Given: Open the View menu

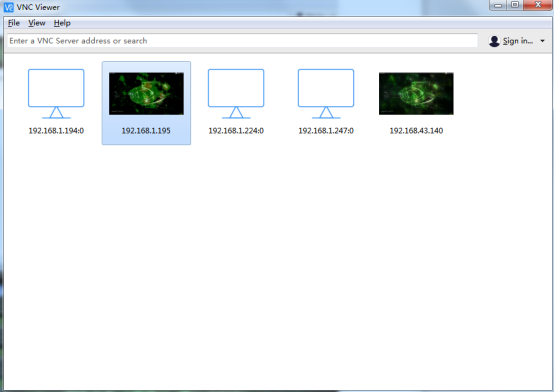Looking at the screenshot, I should [x=37, y=23].
